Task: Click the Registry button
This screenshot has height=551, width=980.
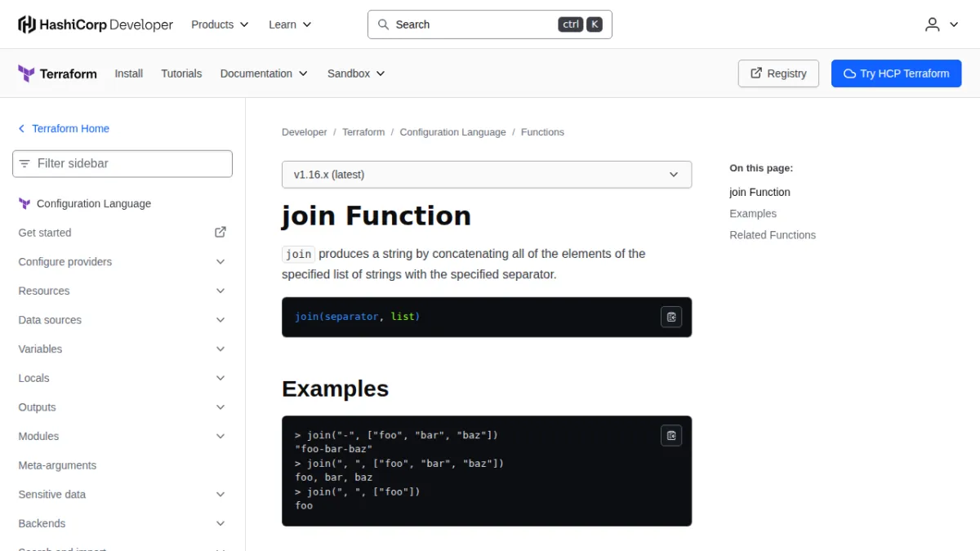Action: point(778,73)
